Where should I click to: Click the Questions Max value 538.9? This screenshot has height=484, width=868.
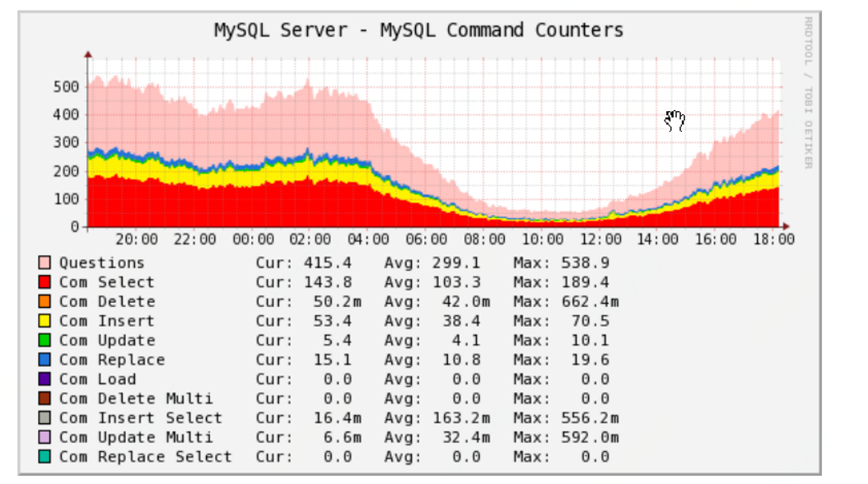click(x=586, y=263)
